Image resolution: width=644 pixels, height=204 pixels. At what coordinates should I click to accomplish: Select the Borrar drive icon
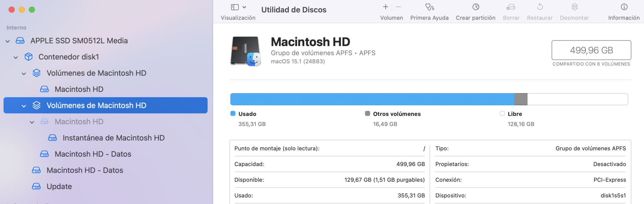(x=511, y=7)
